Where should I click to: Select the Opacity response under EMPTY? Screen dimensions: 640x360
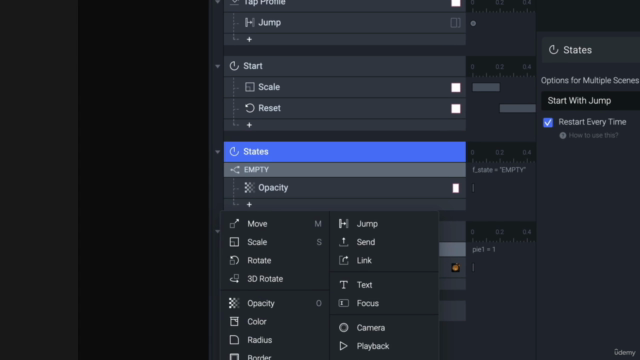pyautogui.click(x=344, y=188)
